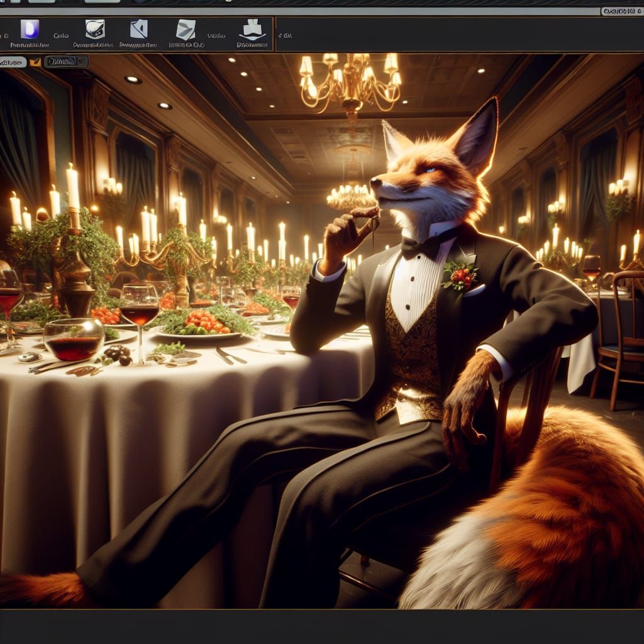
Task: Select the grey paper-plane toolbar icon
Action: (186, 30)
